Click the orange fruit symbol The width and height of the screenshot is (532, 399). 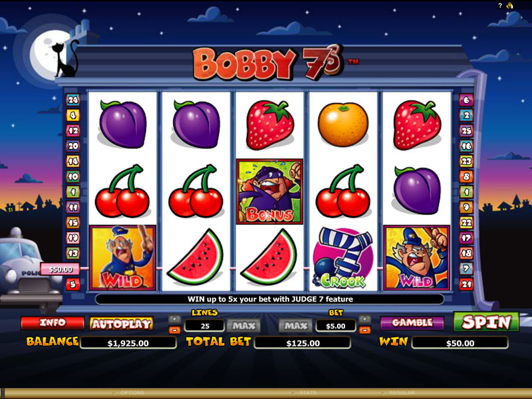point(343,125)
